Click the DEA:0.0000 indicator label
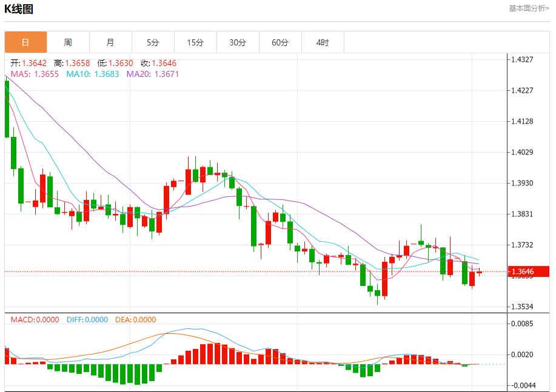This screenshot has width=556, height=392. [136, 320]
